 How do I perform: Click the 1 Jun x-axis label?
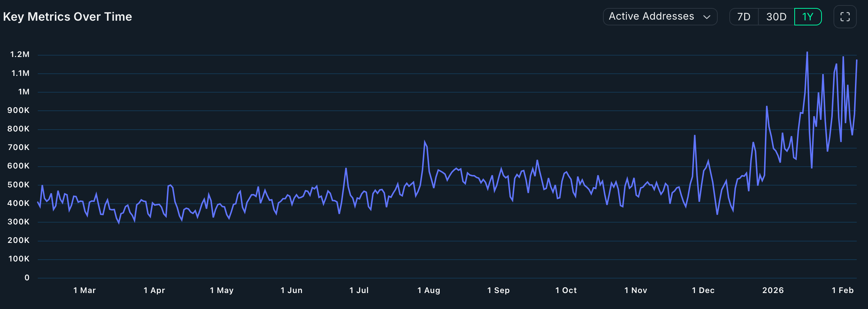click(x=292, y=290)
